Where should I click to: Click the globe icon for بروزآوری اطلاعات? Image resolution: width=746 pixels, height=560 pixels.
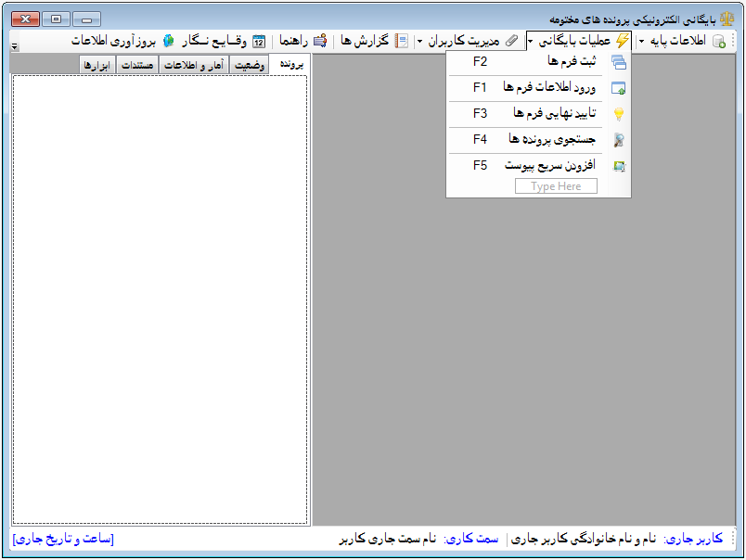click(x=168, y=41)
